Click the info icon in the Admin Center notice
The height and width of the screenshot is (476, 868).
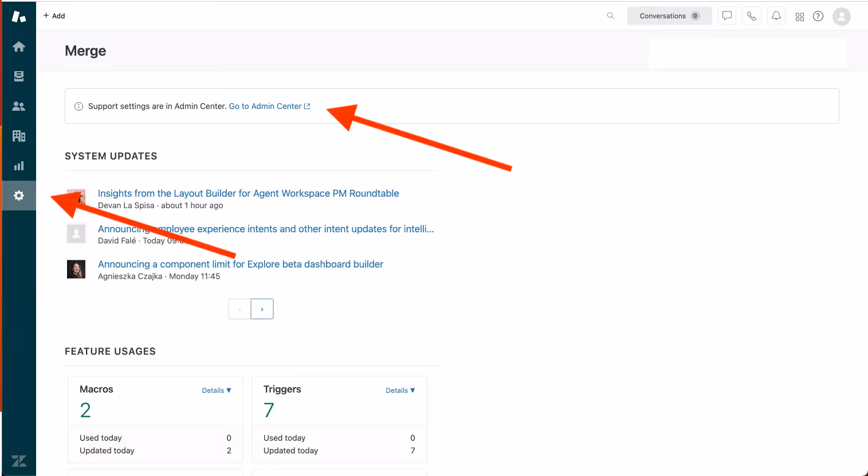coord(79,106)
